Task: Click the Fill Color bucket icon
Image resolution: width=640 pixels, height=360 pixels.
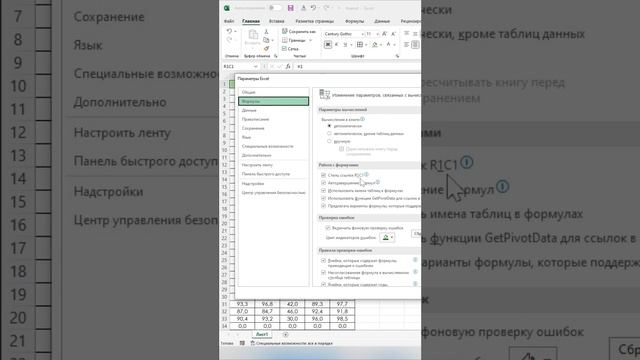Action: [375, 45]
